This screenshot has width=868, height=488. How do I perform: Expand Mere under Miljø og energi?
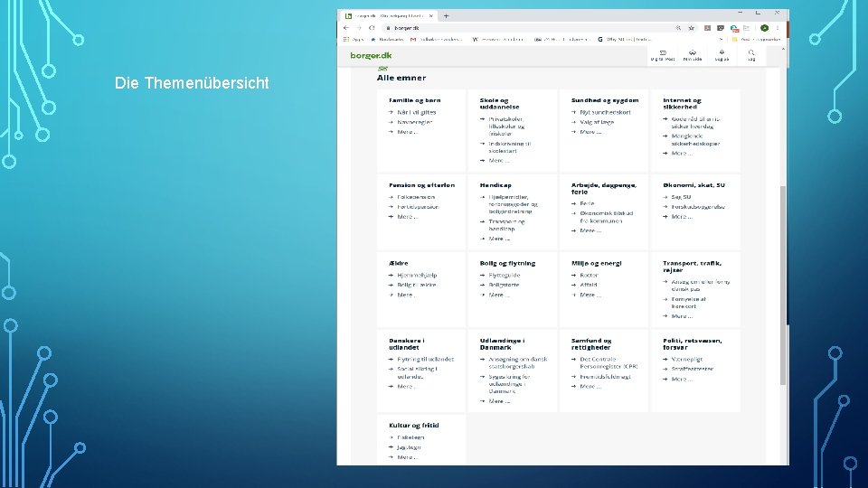pos(590,295)
